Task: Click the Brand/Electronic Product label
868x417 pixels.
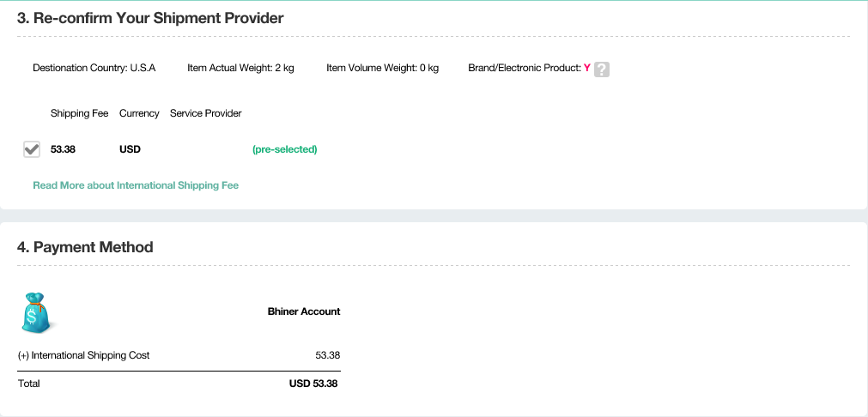Action: click(524, 69)
